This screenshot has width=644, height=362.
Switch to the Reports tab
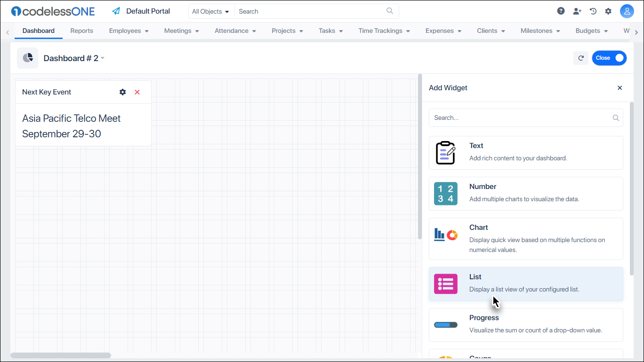81,31
